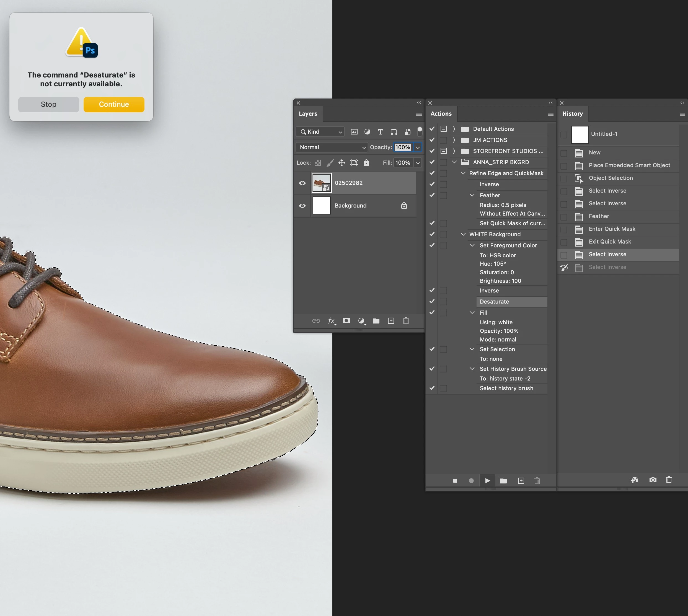This screenshot has height=616, width=688.
Task: Click the Filter for type layers icon
Action: pos(380,132)
